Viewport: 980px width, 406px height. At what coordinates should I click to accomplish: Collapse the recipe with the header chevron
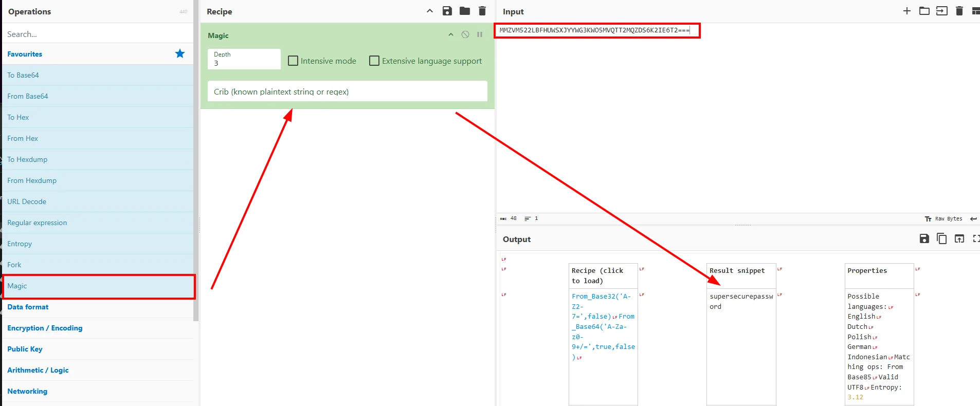tap(430, 11)
